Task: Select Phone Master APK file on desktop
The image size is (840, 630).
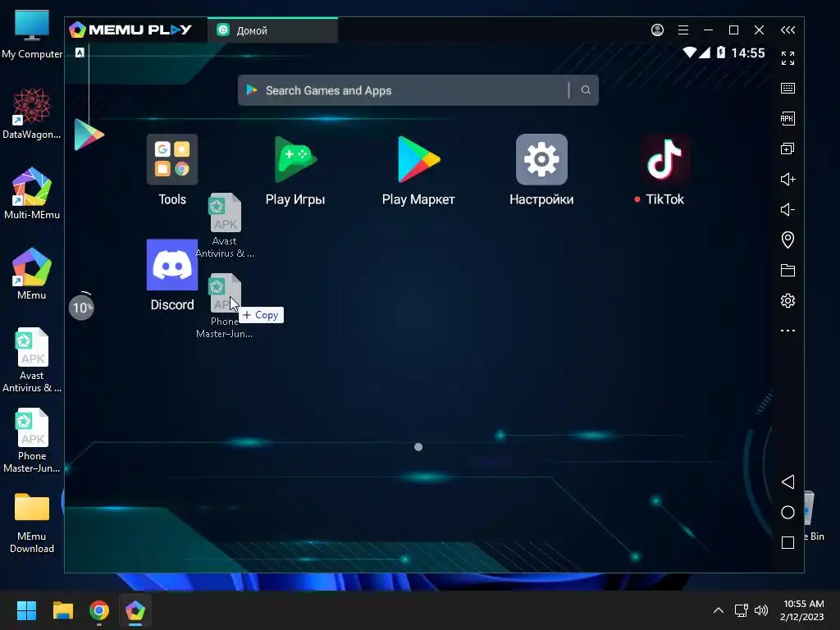Action: [32, 441]
